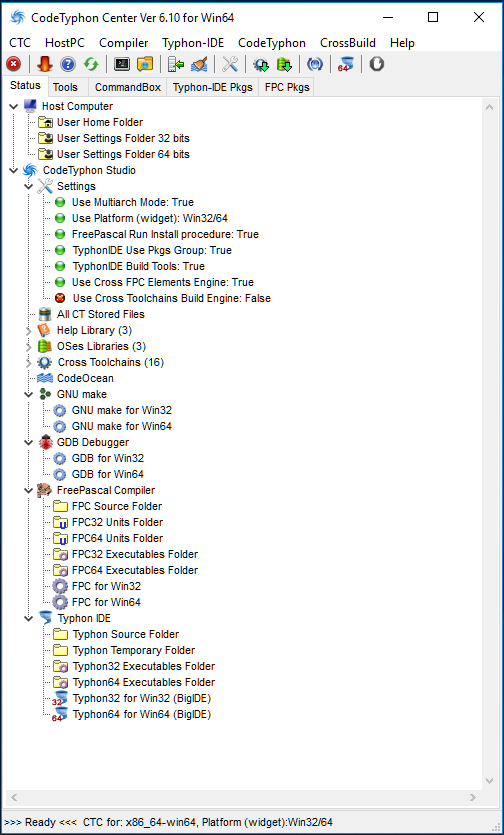504x835 pixels.
Task: Collapse the Typhon IDE node
Action: coord(29,618)
